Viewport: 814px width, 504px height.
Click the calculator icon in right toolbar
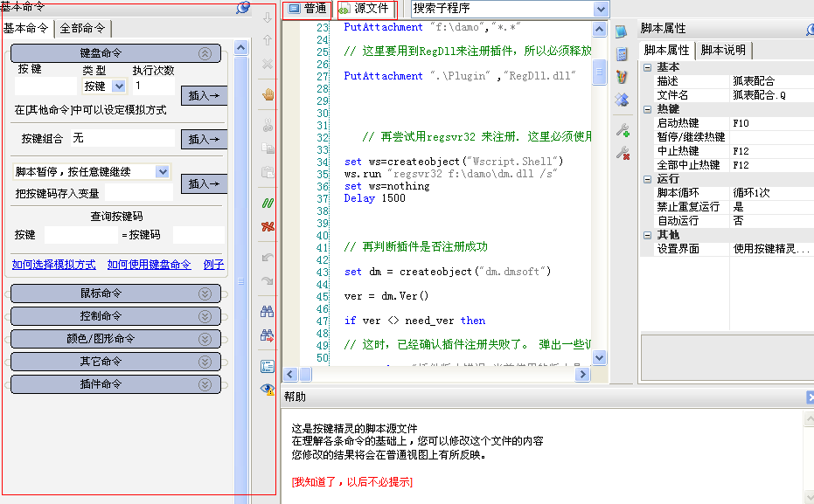click(x=622, y=54)
